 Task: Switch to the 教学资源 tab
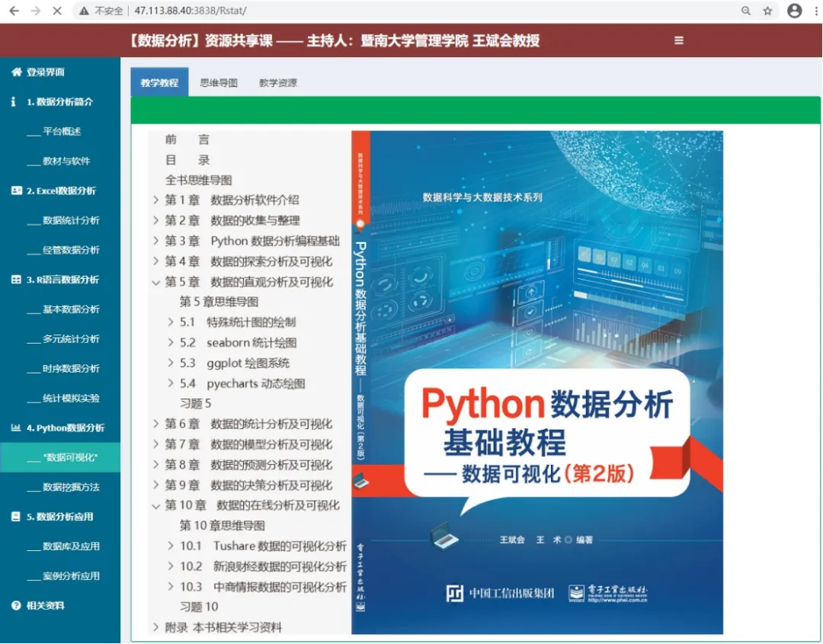click(278, 82)
